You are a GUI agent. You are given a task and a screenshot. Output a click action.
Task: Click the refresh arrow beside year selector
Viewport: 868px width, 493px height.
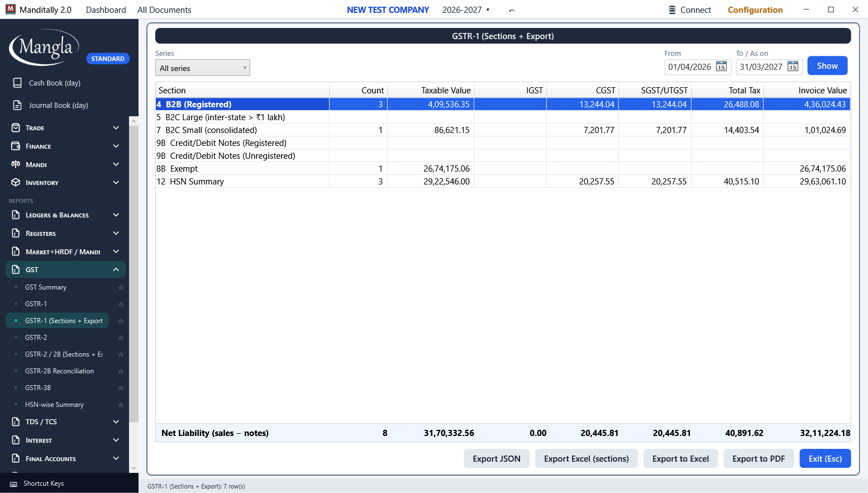click(x=512, y=10)
